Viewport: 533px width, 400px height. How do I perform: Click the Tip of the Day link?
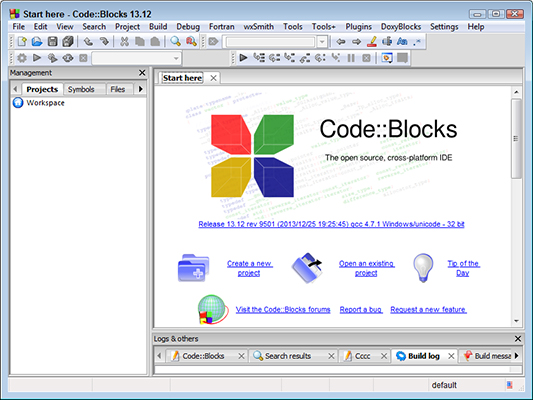[463, 268]
